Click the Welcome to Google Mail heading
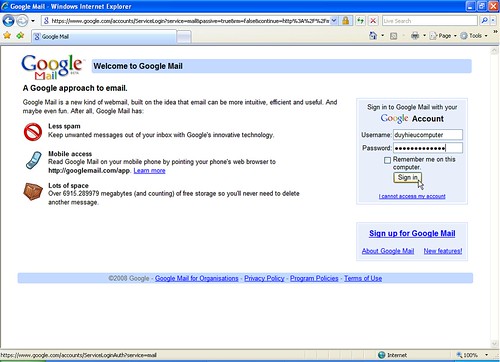Image resolution: width=500 pixels, height=362 pixels. click(x=138, y=66)
